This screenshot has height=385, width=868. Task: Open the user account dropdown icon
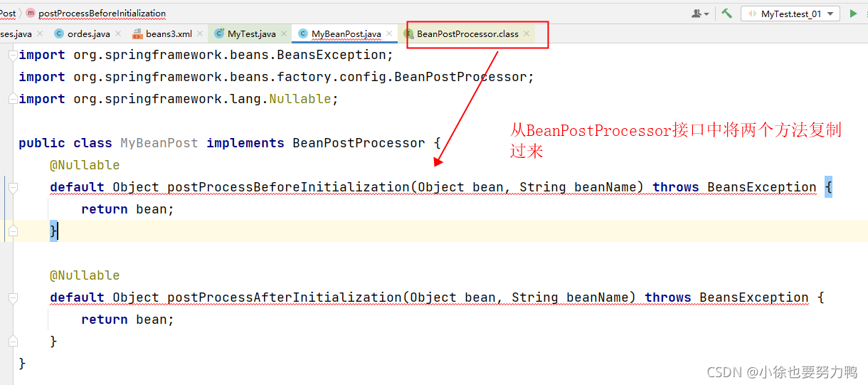tap(700, 14)
